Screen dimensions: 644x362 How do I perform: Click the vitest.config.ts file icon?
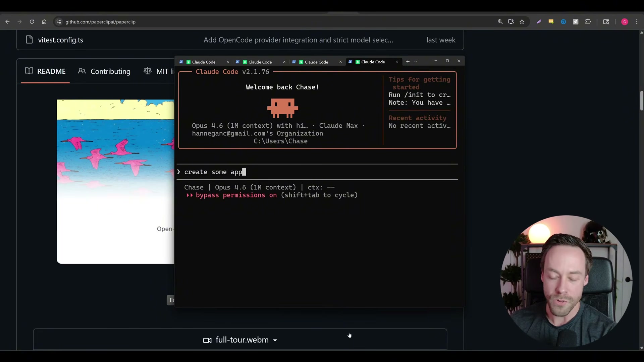click(x=29, y=40)
